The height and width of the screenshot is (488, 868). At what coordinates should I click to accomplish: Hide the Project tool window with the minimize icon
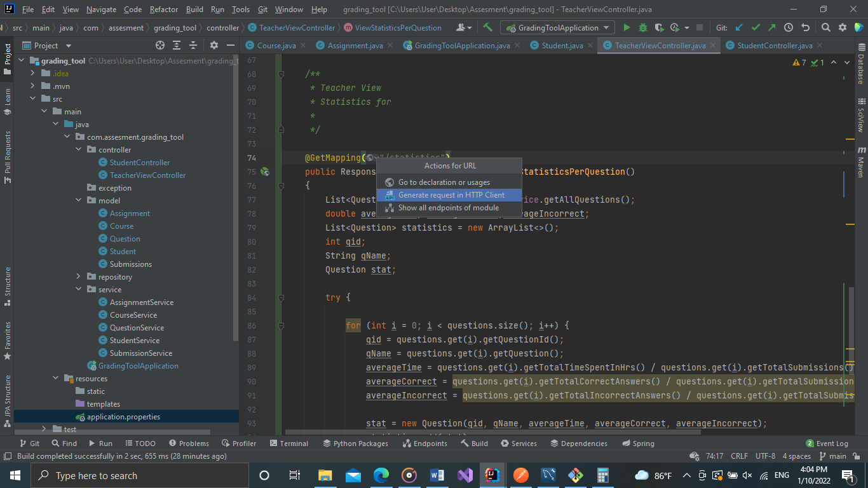point(231,45)
